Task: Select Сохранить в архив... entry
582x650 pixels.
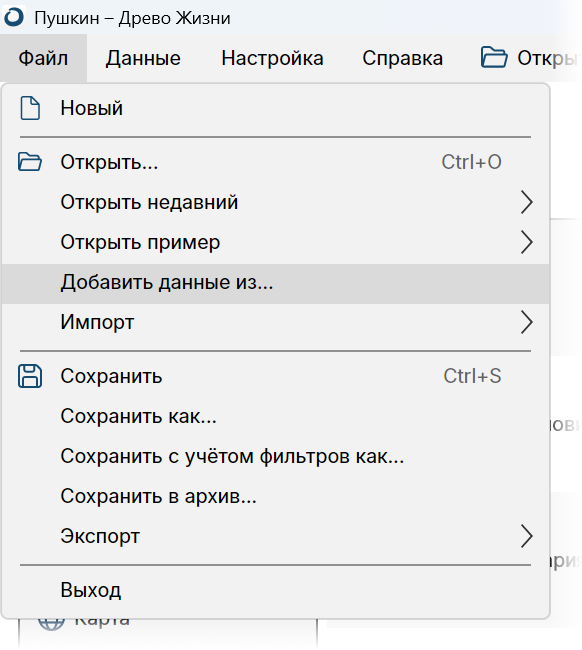Action: pos(276,496)
